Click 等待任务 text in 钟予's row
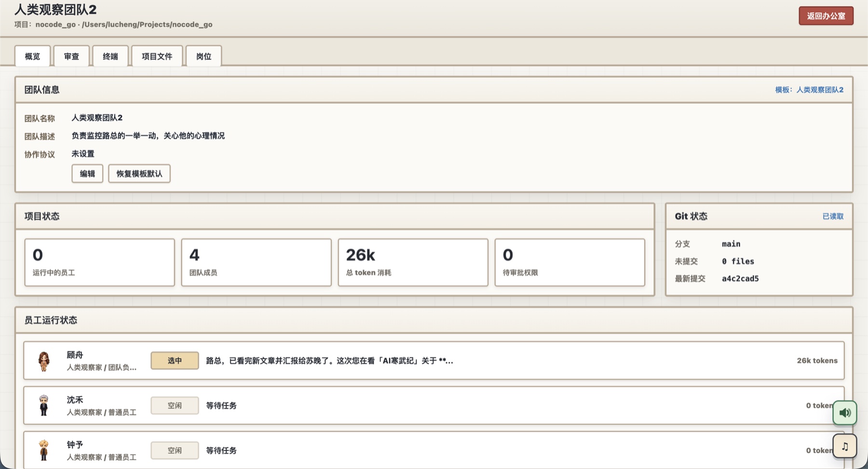The image size is (868, 469). [221, 451]
